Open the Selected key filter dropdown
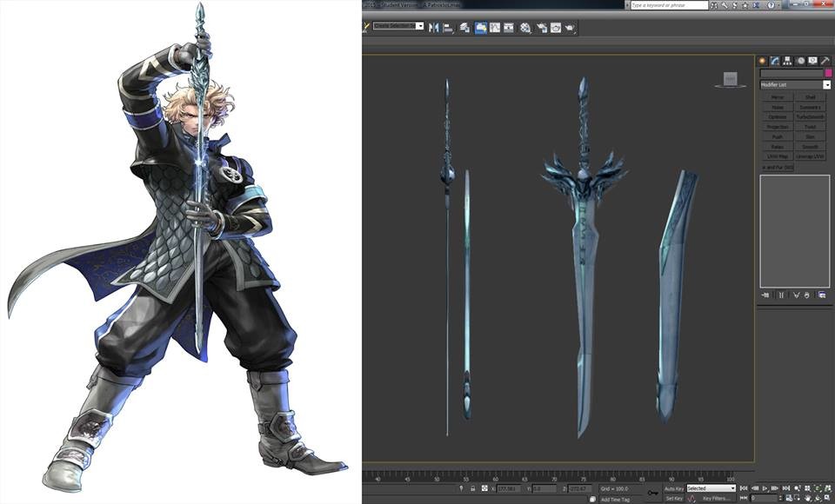The image size is (835, 504). pyautogui.click(x=733, y=488)
